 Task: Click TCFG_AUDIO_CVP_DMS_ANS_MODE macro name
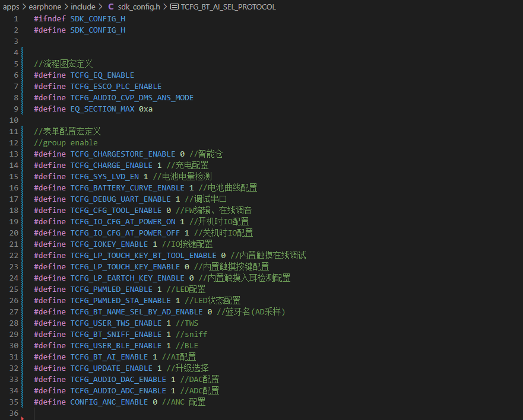point(132,98)
